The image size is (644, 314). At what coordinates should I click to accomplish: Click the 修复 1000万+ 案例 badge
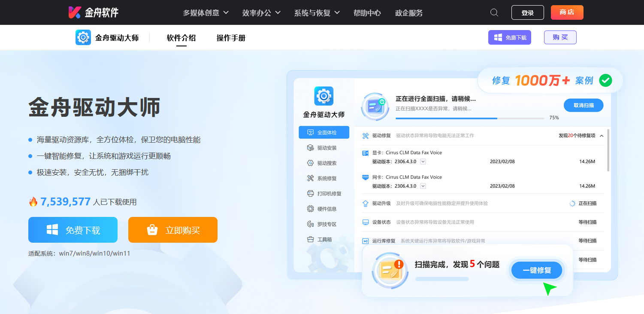tap(550, 80)
